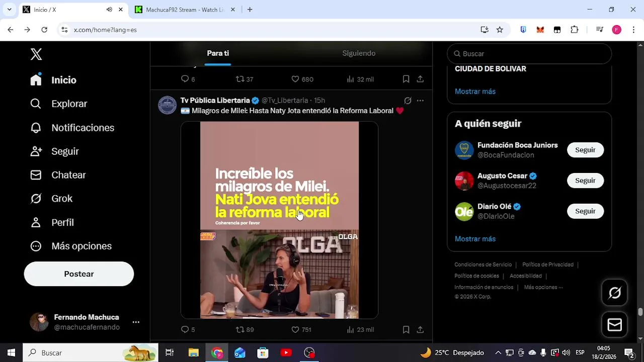This screenshot has width=644, height=362.
Task: Open Política de Privacidad link
Action: click(x=548, y=264)
